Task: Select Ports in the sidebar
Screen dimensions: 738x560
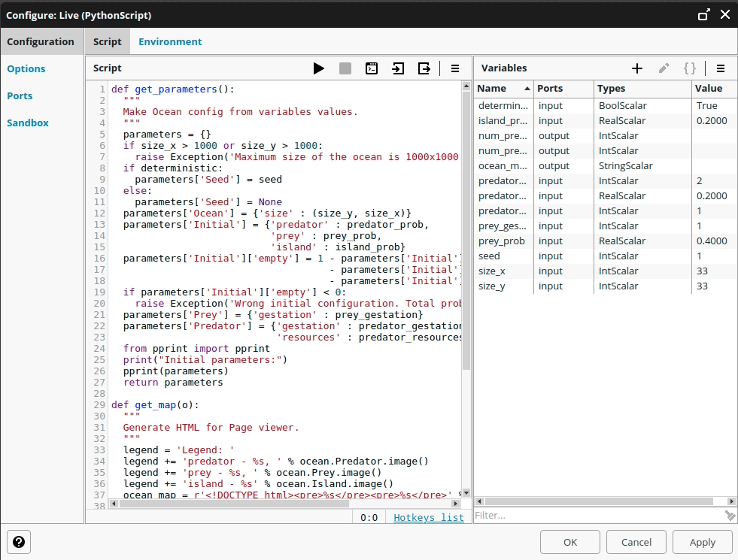Action: 20,96
